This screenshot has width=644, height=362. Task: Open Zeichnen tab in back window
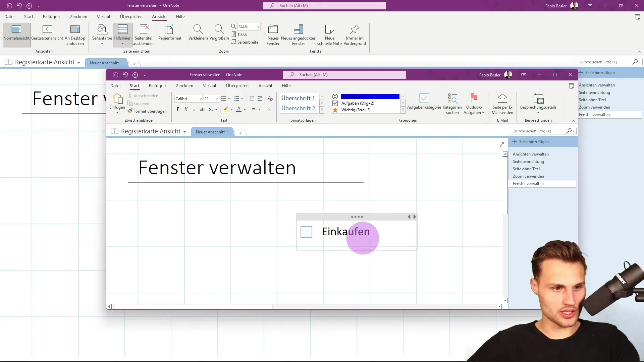tap(78, 16)
